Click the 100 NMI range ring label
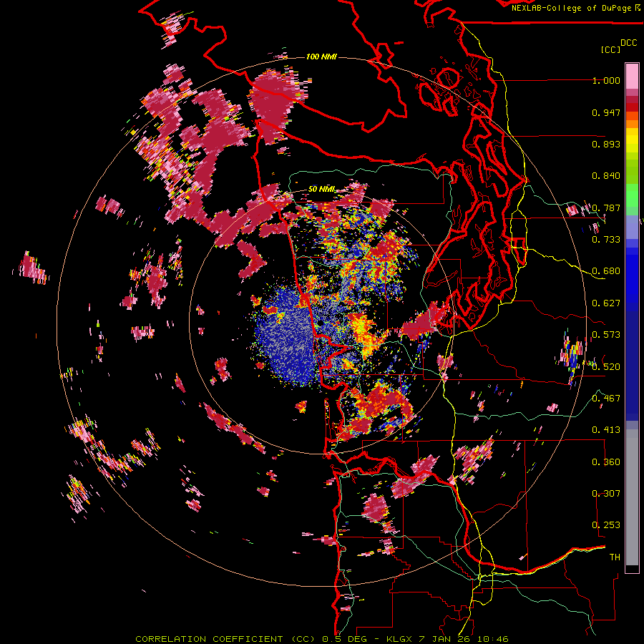The height and width of the screenshot is (644, 644). (321, 57)
